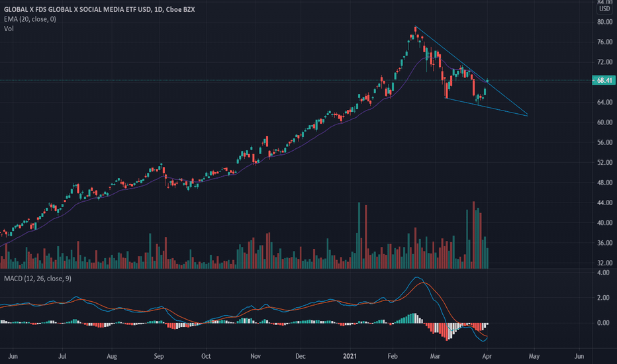This screenshot has width=617, height=364.
Task: Click the 56.00 price axis label
Action: 604,142
